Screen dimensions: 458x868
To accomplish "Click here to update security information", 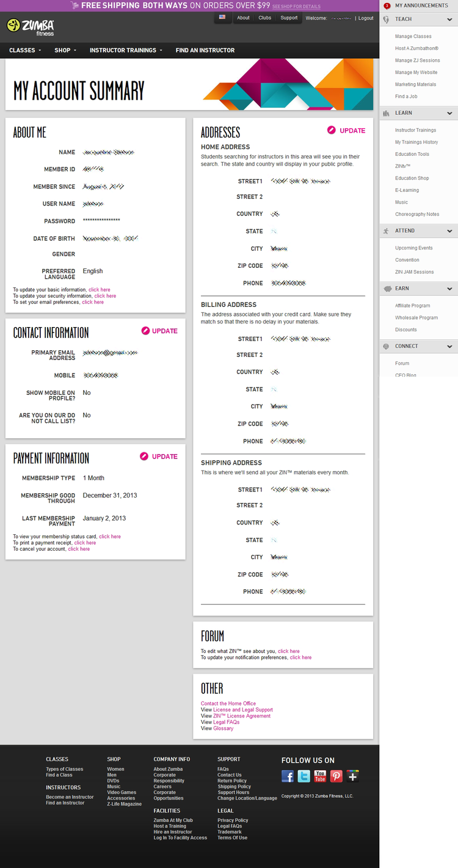I will pyautogui.click(x=105, y=296).
